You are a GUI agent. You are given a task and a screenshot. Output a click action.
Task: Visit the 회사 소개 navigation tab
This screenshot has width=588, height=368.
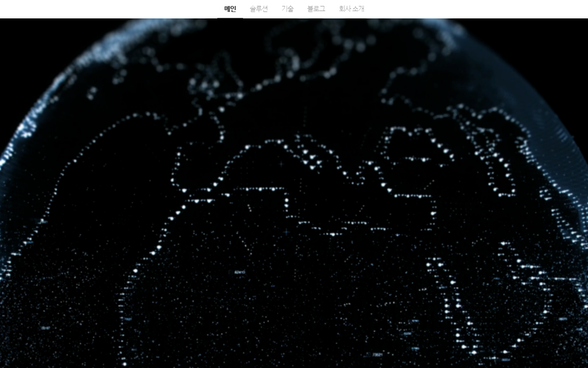[351, 9]
